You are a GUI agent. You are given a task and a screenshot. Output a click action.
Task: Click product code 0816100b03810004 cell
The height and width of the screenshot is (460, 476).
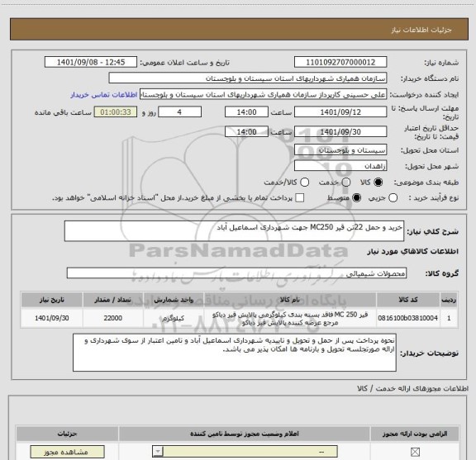point(407,318)
